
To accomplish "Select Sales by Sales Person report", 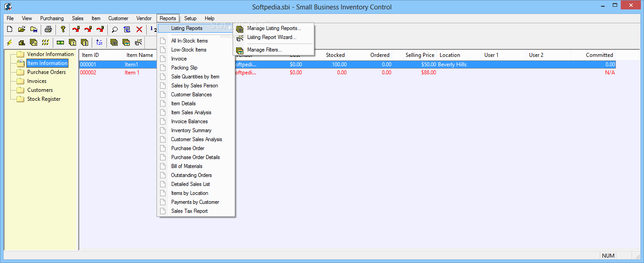I will point(196,86).
